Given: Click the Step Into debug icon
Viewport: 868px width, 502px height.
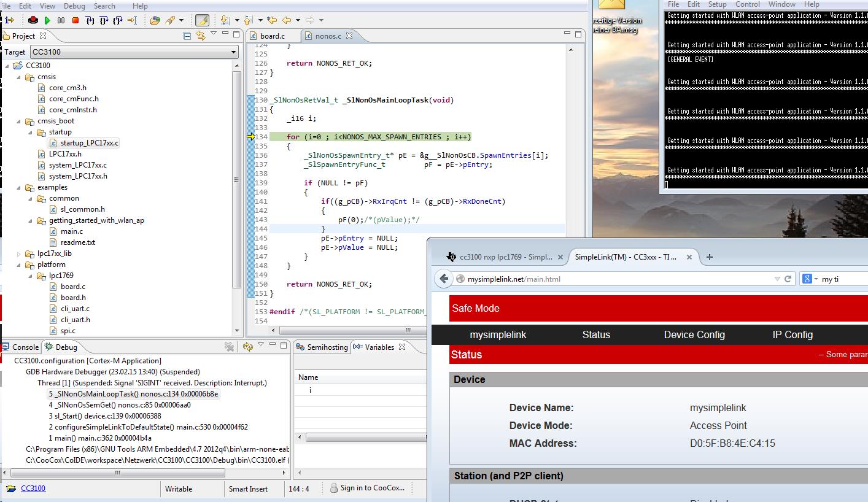Looking at the screenshot, I should click(x=90, y=20).
